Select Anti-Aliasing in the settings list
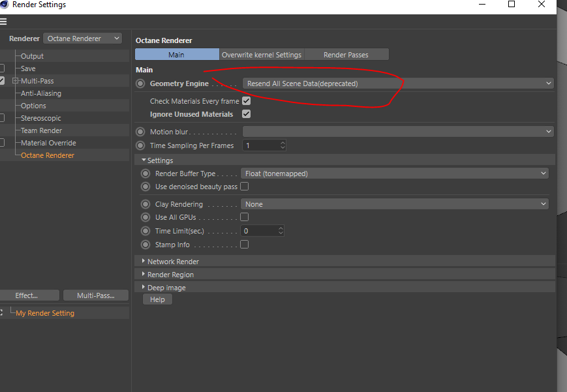 [41, 93]
